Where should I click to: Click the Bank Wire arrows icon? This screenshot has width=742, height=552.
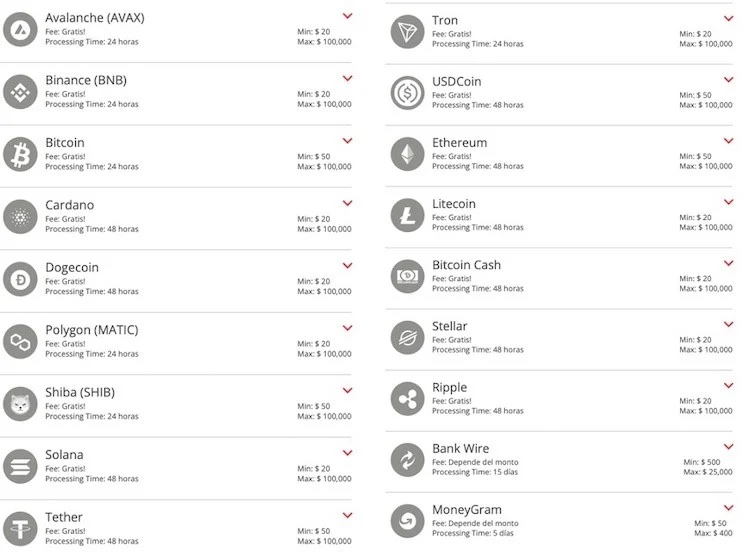point(407,460)
